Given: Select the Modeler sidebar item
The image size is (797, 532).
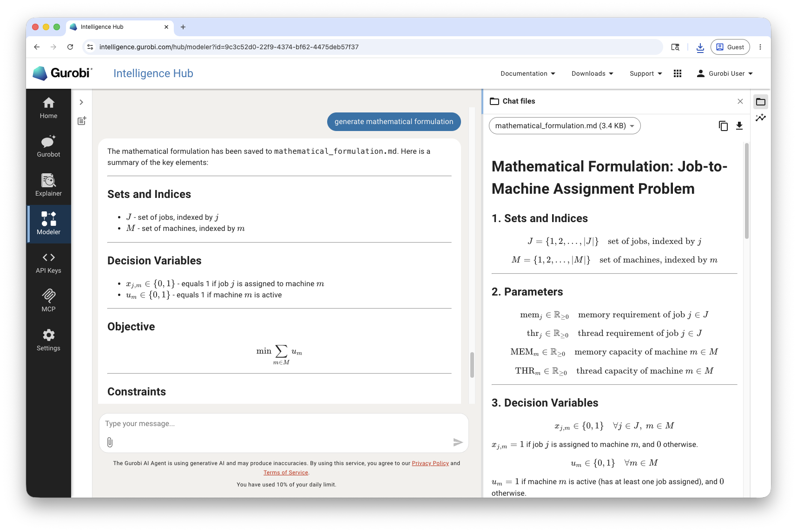Looking at the screenshot, I should [48, 224].
